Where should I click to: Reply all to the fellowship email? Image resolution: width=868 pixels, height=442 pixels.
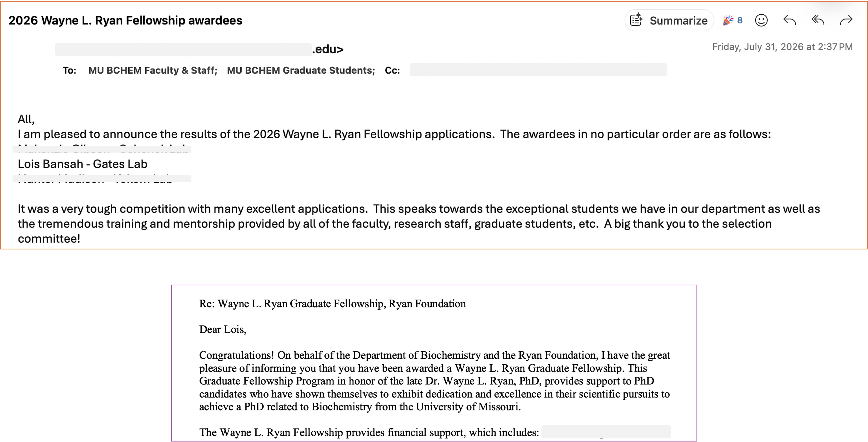818,21
